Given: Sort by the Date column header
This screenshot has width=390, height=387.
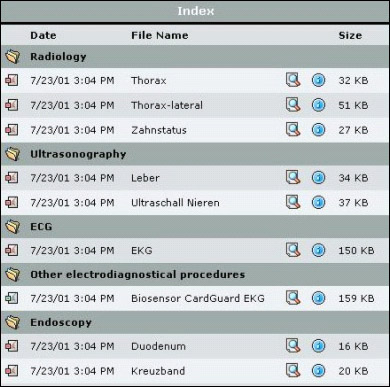Looking at the screenshot, I should pyautogui.click(x=43, y=35).
